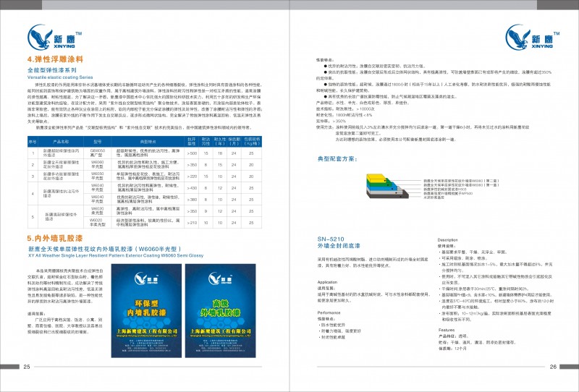Click the >220 value in row 3
This screenshot has width=579, height=392.
pos(192,176)
